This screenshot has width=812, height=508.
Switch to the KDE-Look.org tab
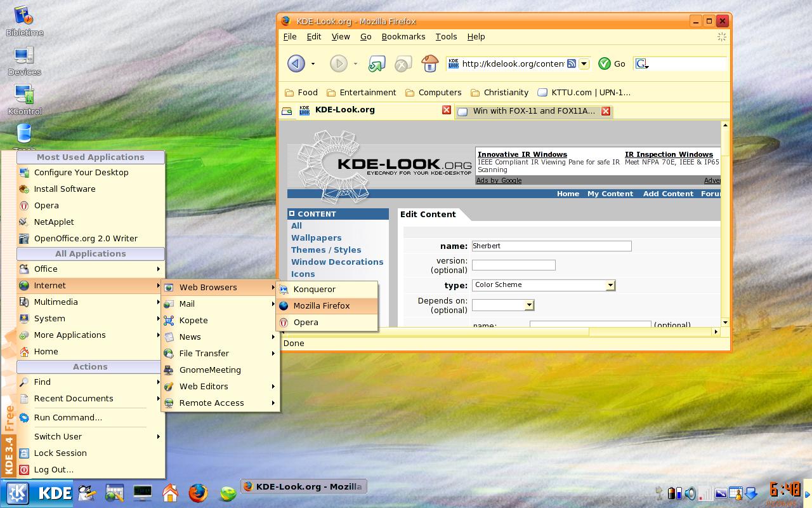375,110
